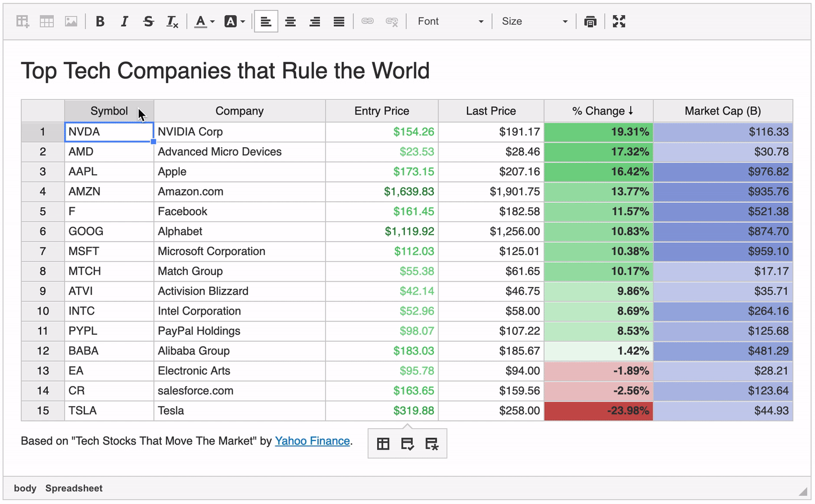Select Spreadsheet in the elements path bar
The image size is (815, 504).
[74, 488]
